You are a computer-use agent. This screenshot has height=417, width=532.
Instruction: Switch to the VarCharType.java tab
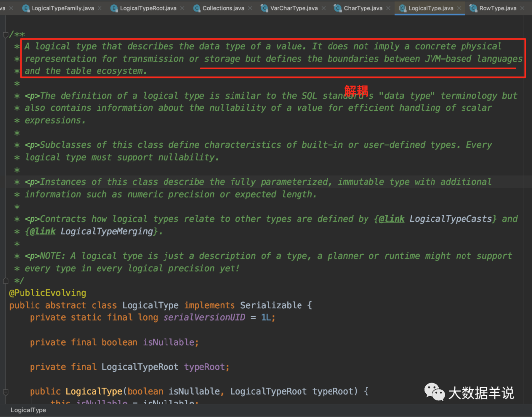pos(294,8)
